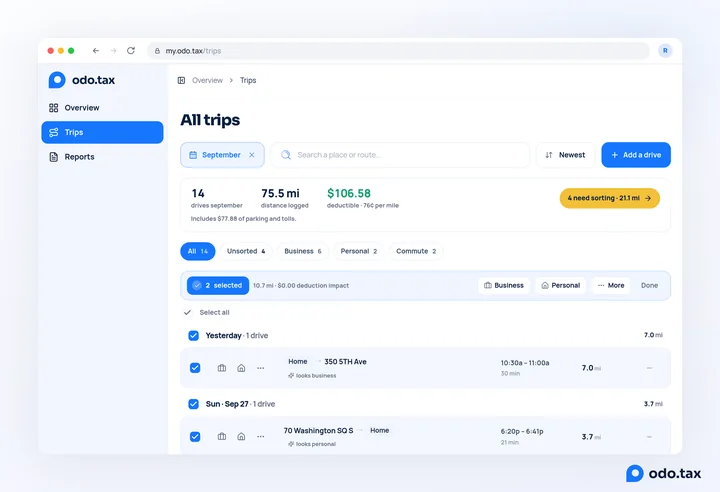
Task: Click home icon on 350 5TH Ave trip
Action: tap(241, 368)
